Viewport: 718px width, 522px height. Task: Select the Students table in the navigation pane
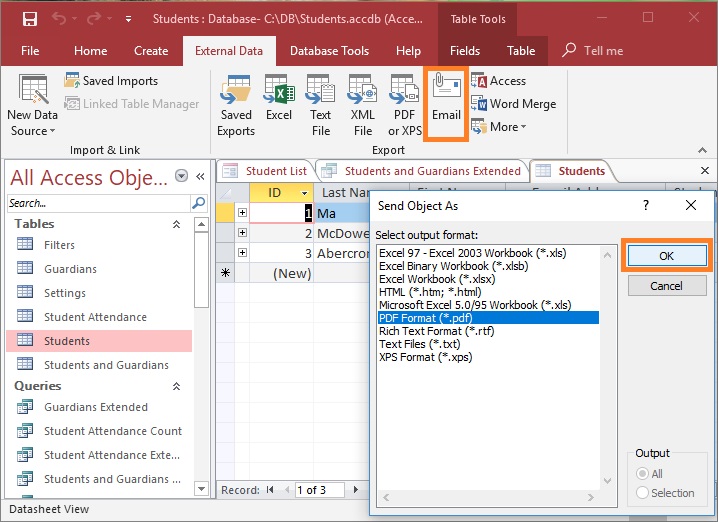click(x=99, y=341)
